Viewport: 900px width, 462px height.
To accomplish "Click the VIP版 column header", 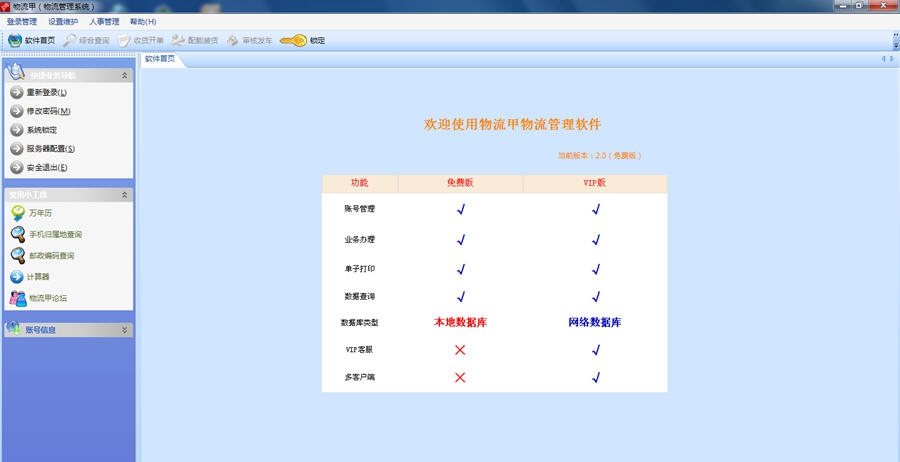I will [595, 184].
